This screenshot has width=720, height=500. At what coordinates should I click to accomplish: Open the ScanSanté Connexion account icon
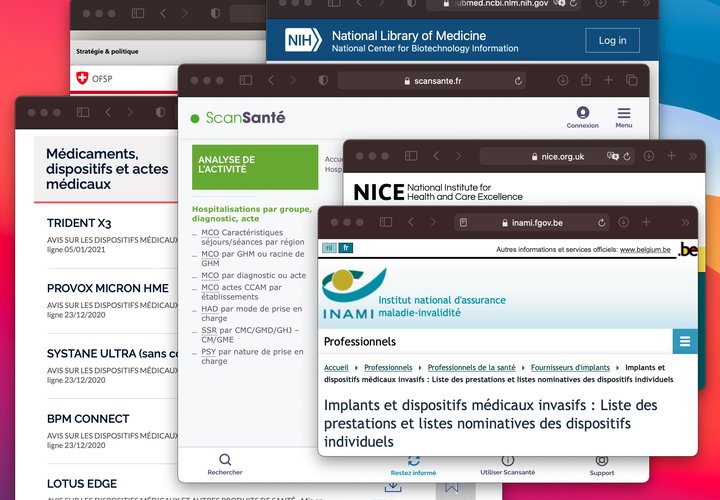pyautogui.click(x=582, y=113)
